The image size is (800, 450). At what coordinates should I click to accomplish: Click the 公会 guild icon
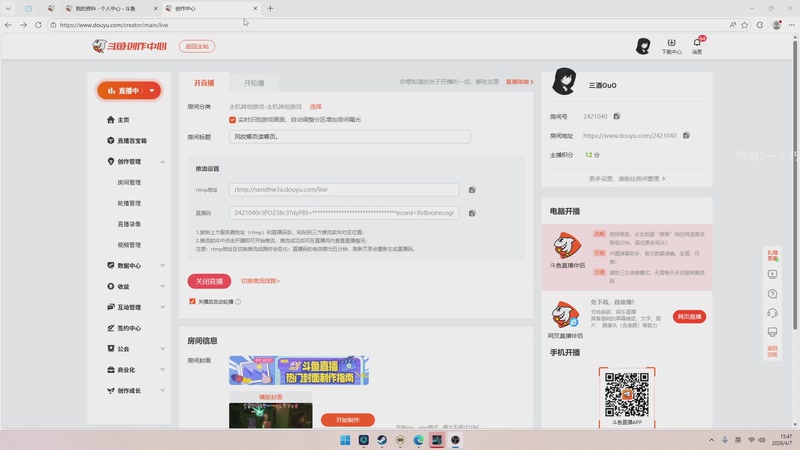[x=111, y=348]
